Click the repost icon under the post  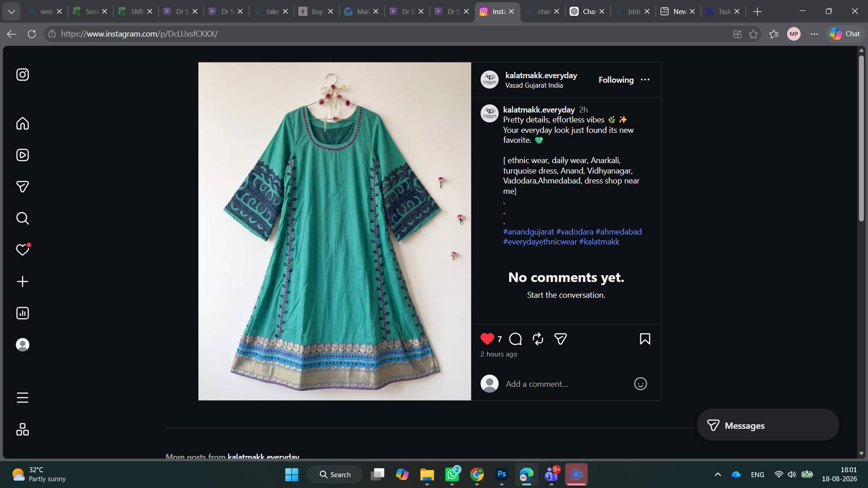click(x=538, y=339)
